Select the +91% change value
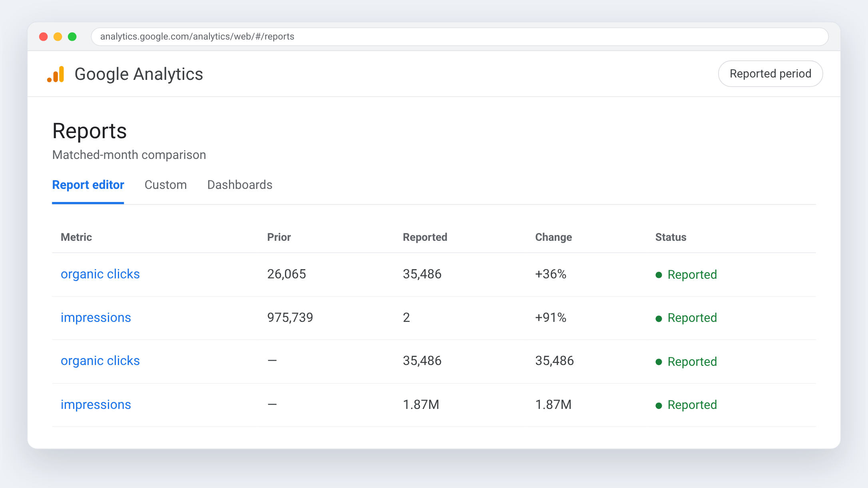868x488 pixels. click(x=551, y=318)
